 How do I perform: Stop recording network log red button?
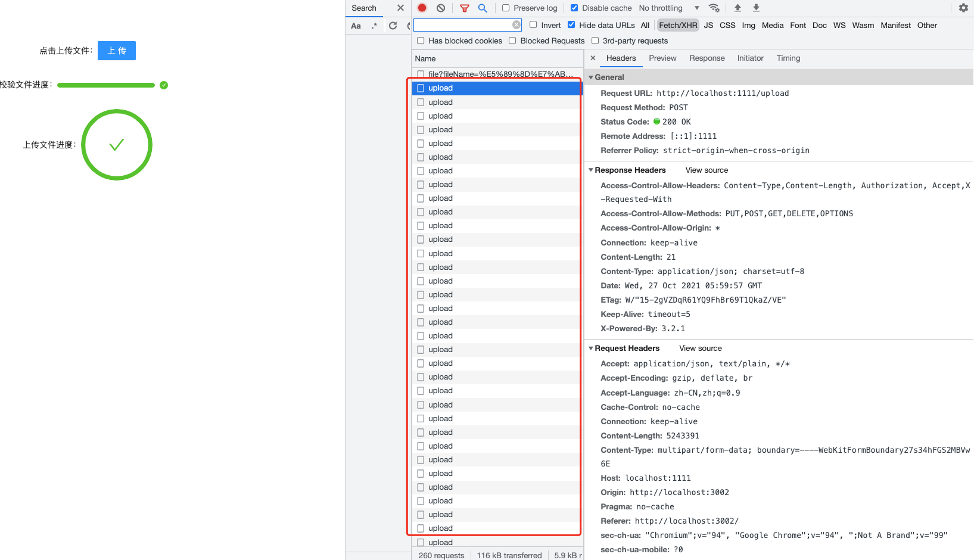[422, 8]
